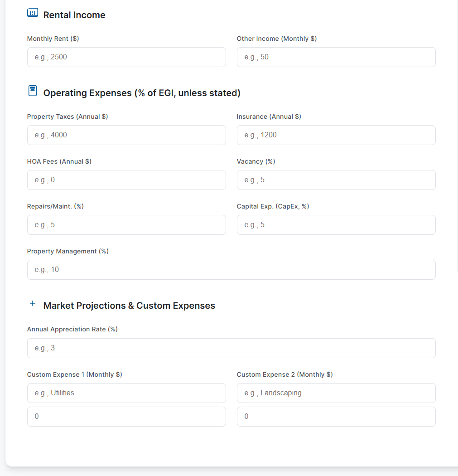Click the Rental Income heading

(74, 15)
